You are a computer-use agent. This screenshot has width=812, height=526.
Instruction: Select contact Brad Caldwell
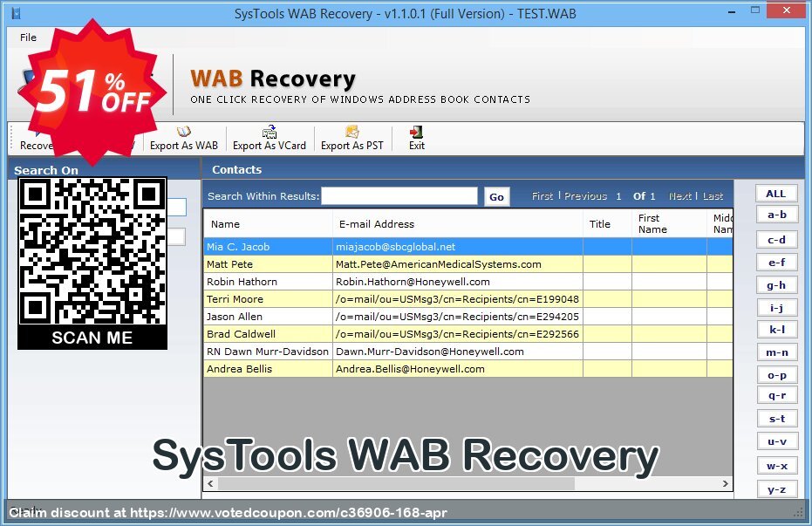[x=269, y=334]
